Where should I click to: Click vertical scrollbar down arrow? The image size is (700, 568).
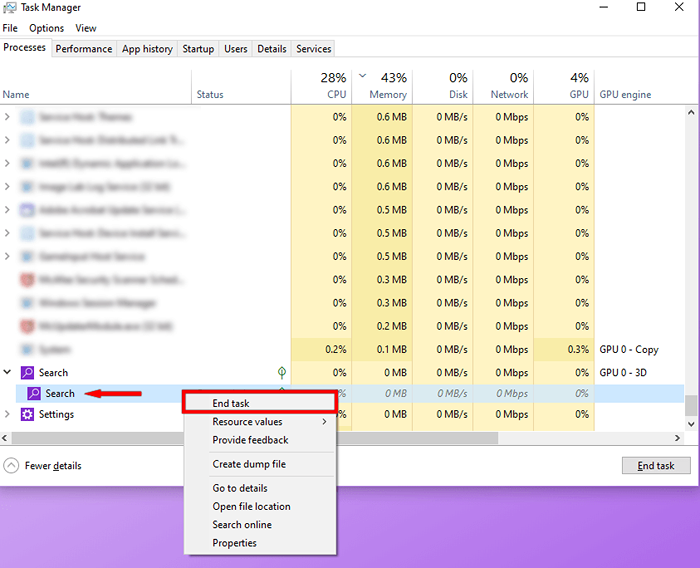coord(691,424)
